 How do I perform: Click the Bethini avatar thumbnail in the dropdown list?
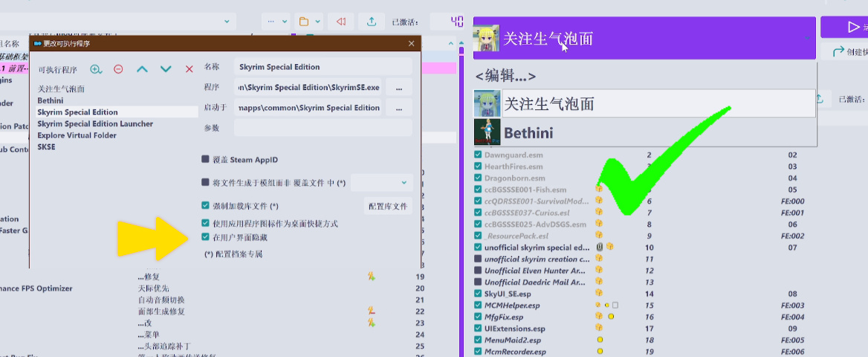coord(488,132)
